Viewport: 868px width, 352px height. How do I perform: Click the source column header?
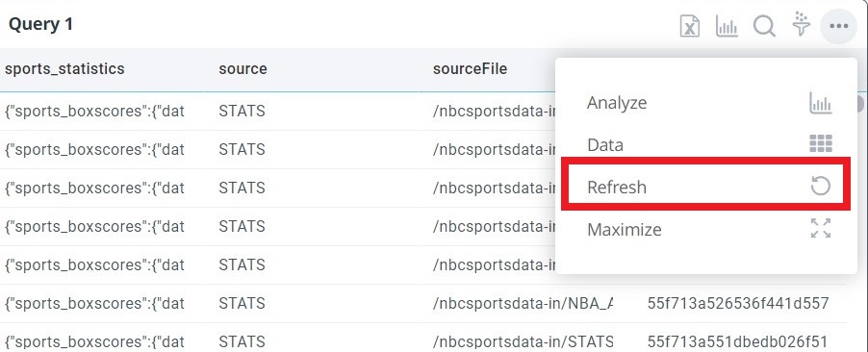tap(243, 69)
